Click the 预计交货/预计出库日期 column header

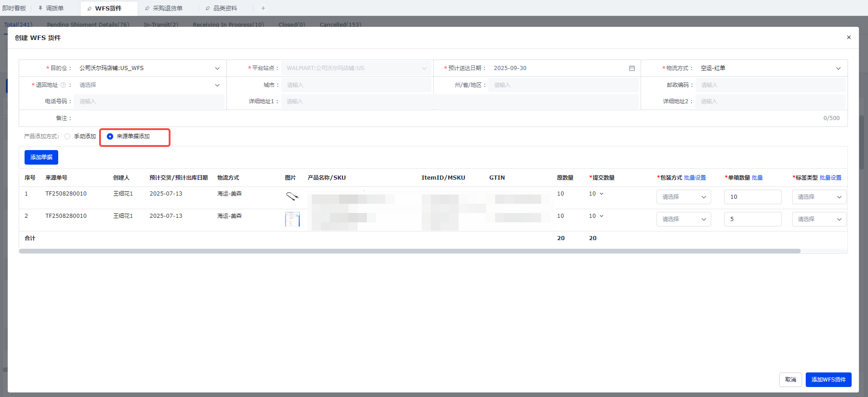179,178
